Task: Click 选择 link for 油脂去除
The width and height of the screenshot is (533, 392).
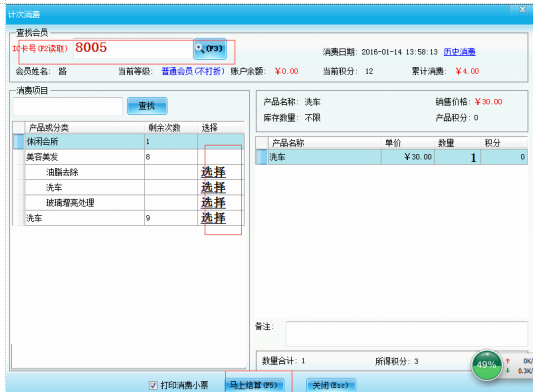Action: (x=213, y=172)
